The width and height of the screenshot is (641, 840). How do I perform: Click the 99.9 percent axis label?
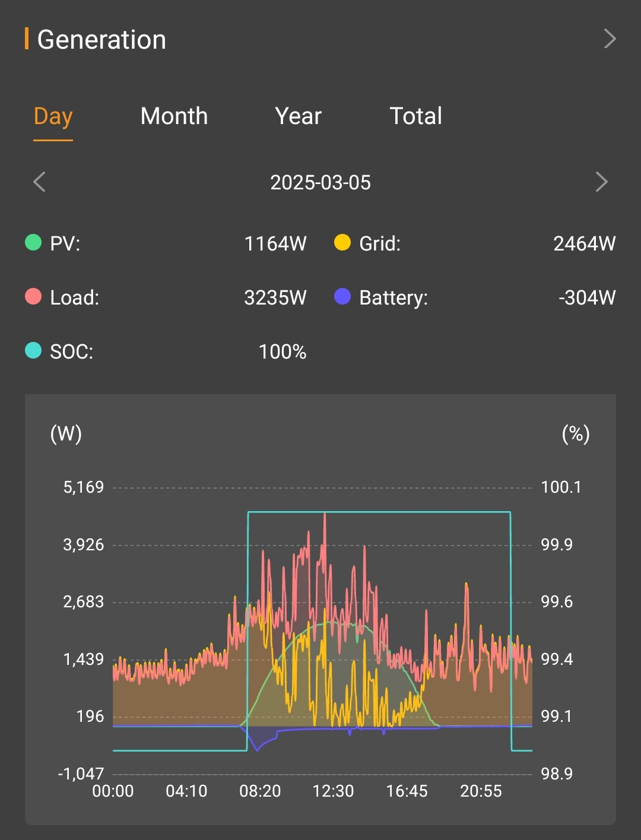coord(557,544)
